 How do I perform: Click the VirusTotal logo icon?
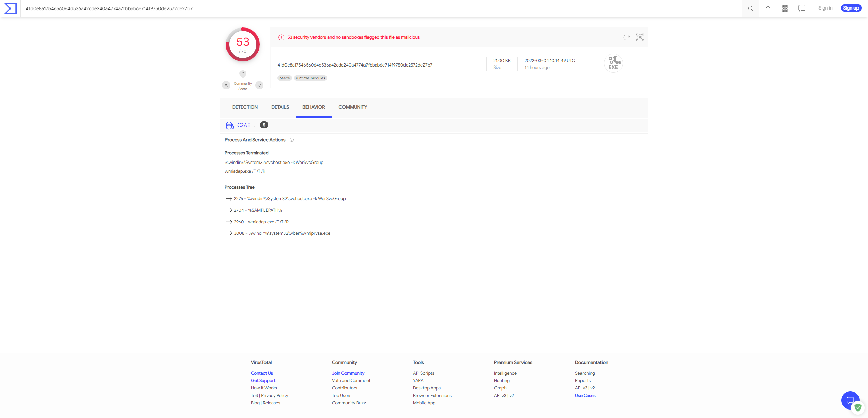pyautogui.click(x=10, y=8)
